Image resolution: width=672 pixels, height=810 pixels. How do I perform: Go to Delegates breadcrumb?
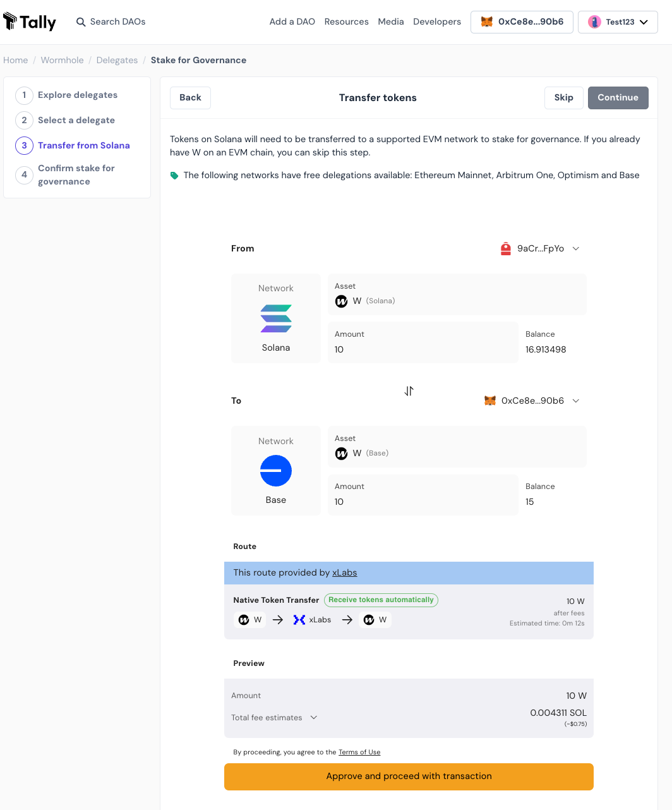(117, 60)
